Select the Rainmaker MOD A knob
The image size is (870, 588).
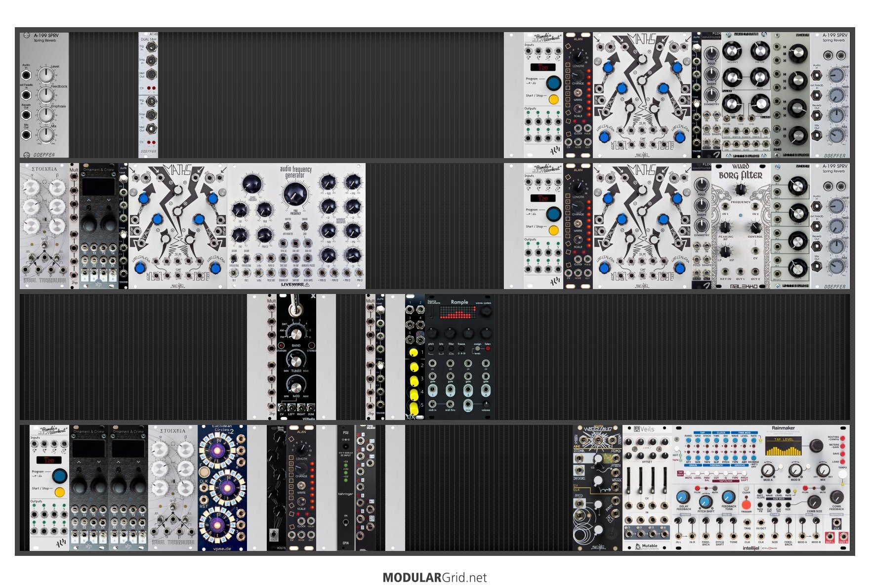pos(768,470)
